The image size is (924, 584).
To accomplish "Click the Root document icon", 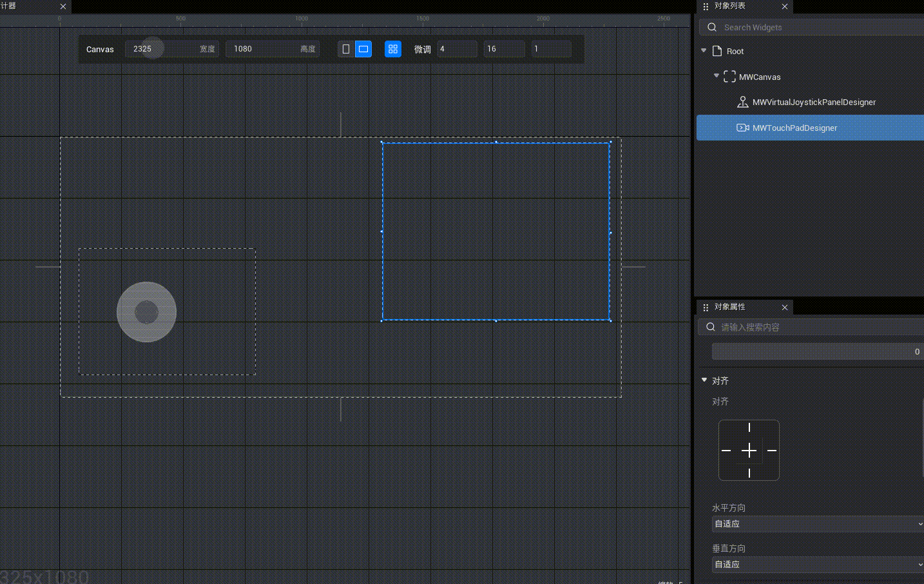I will click(x=717, y=51).
